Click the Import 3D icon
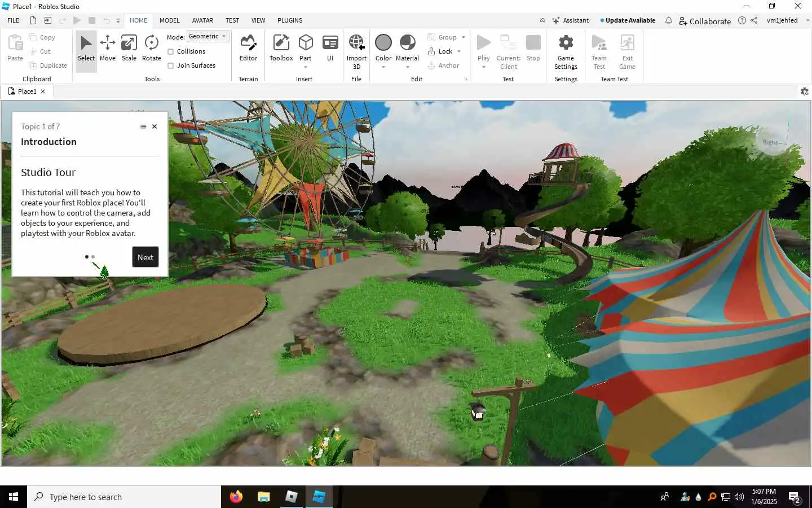 (x=356, y=43)
